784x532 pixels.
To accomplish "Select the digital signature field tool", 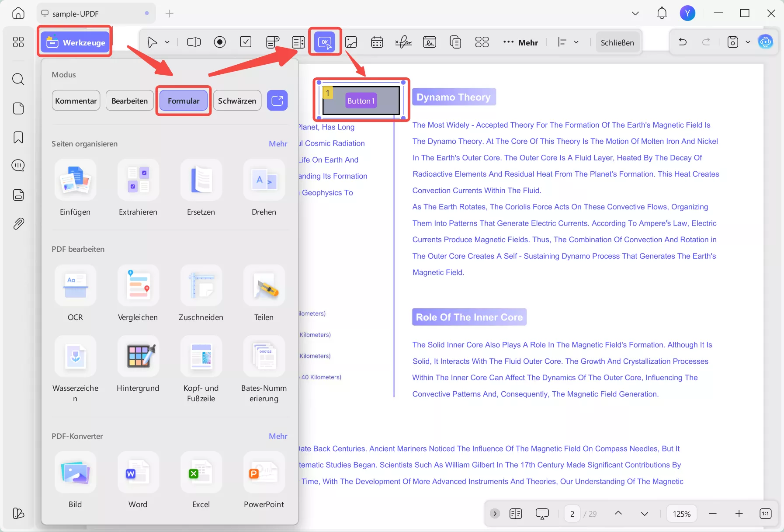I will point(430,42).
